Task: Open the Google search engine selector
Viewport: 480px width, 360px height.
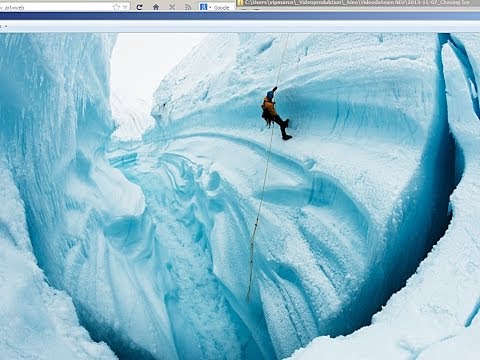Action: 205,7
